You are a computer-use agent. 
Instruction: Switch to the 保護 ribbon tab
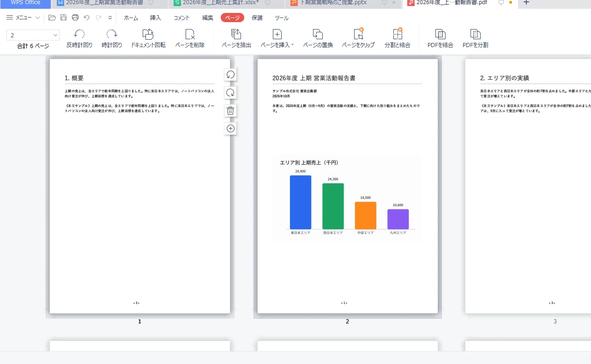[x=257, y=18]
